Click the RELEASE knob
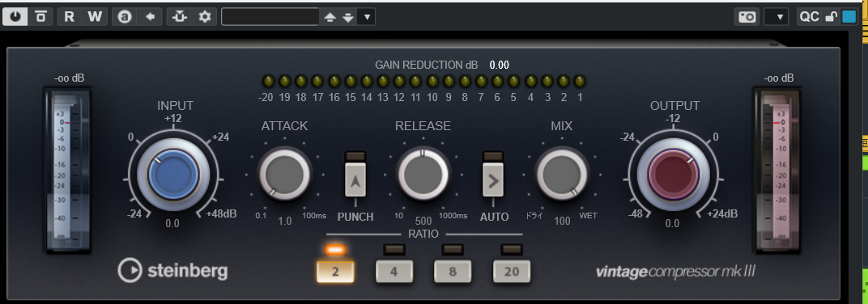The width and height of the screenshot is (868, 304). point(423,175)
